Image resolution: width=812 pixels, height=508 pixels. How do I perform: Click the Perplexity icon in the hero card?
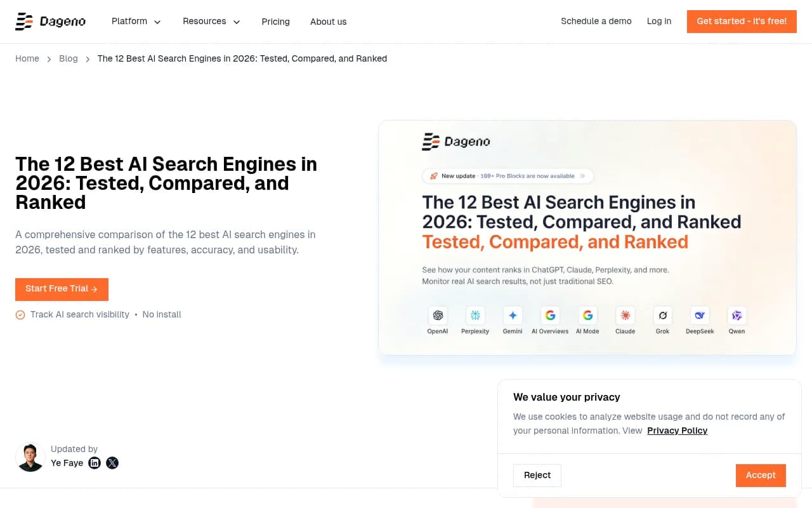475,316
